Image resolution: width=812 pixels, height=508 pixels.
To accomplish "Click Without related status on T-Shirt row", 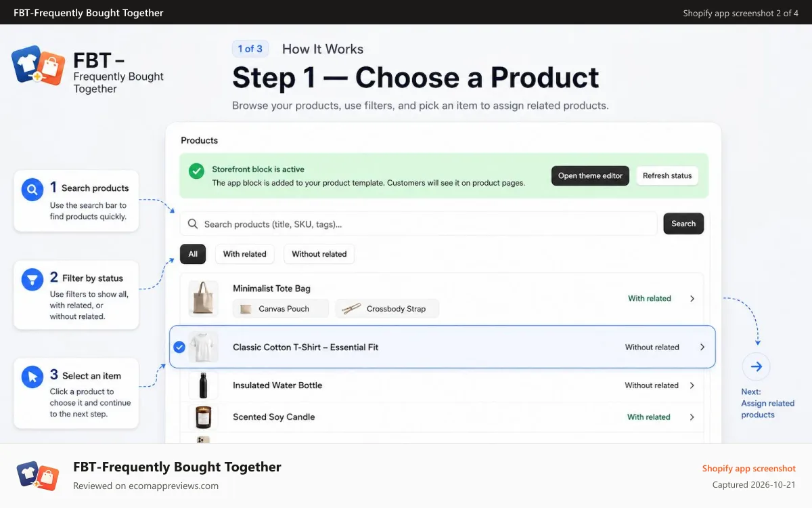I will (x=652, y=347).
